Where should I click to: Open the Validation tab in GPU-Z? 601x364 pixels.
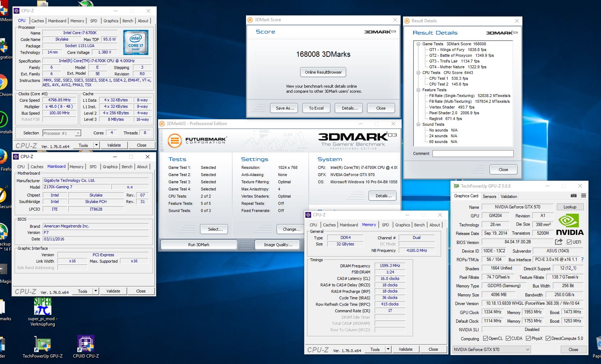click(x=509, y=197)
